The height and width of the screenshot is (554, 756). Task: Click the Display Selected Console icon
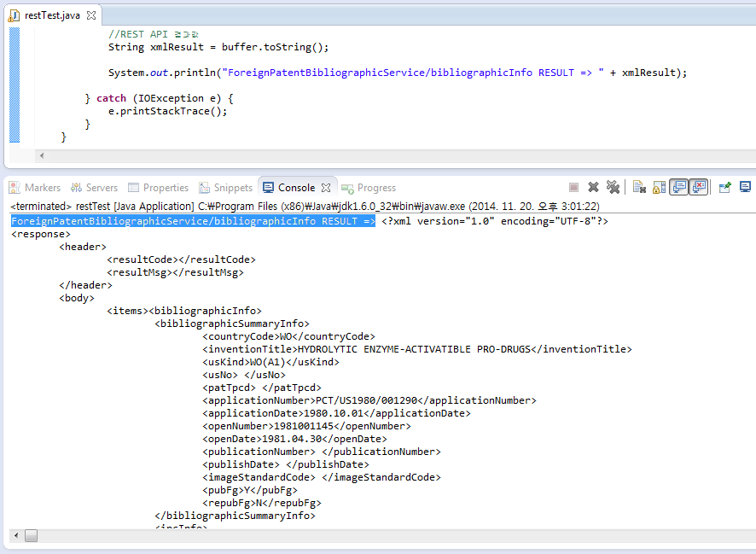tap(745, 187)
